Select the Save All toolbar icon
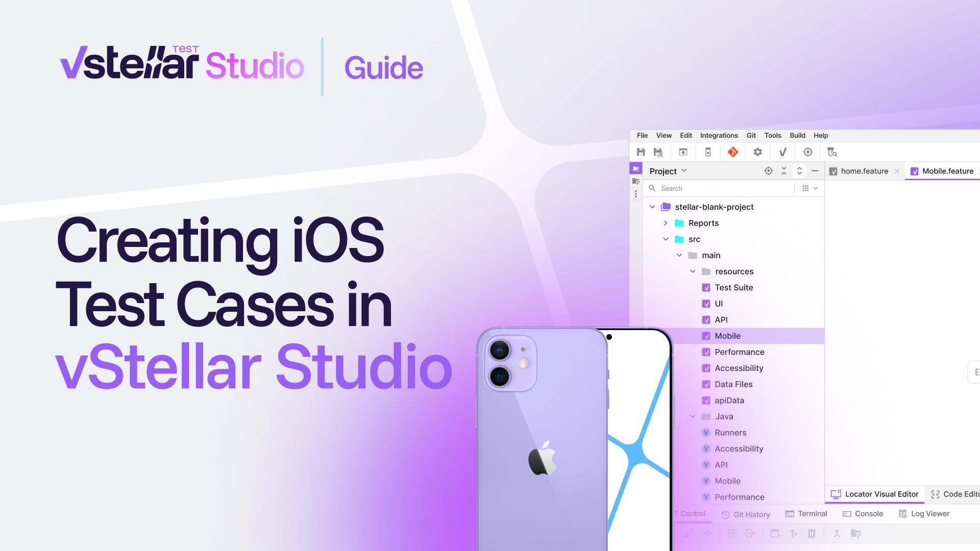 (x=658, y=152)
